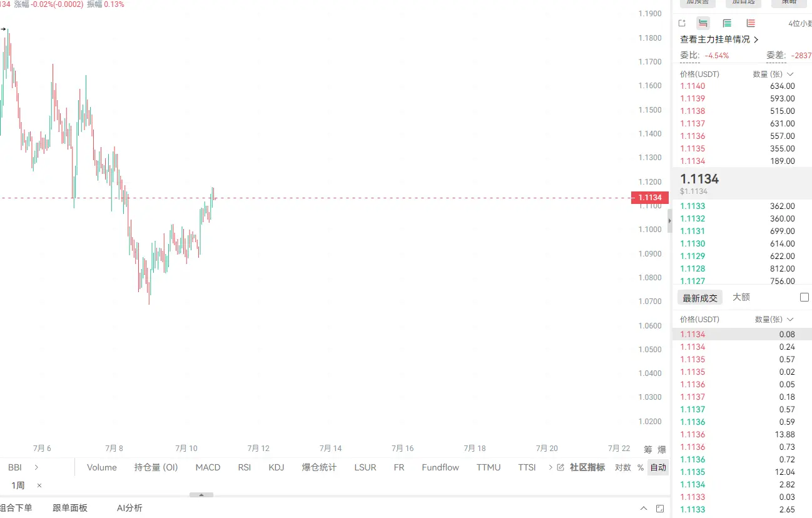Expand the indicator list arrow after BBI
This screenshot has width=812, height=518.
coord(36,467)
